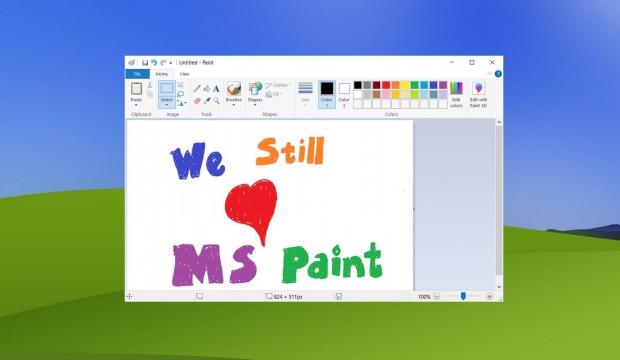Click the blue Help question mark icon

tap(498, 74)
